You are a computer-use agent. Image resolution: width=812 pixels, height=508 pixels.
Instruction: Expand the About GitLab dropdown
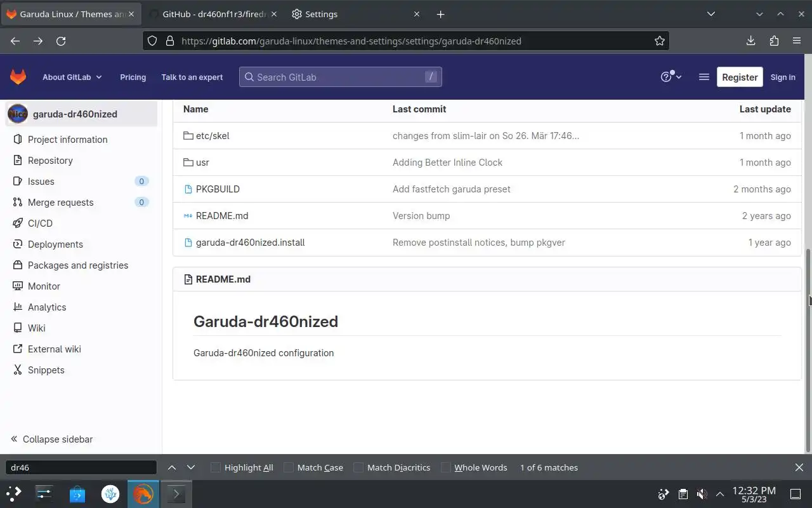pyautogui.click(x=72, y=77)
